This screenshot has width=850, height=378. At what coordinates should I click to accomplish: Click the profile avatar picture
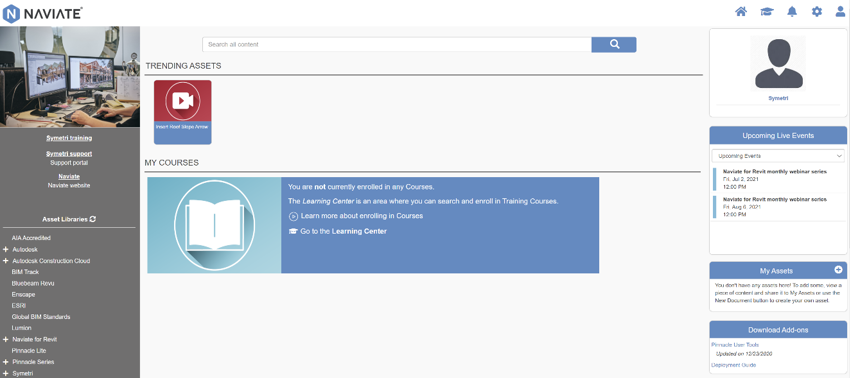778,63
